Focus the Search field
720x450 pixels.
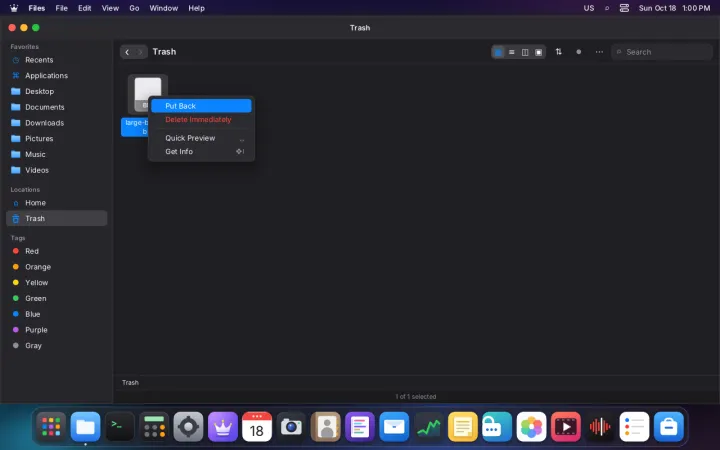click(662, 52)
